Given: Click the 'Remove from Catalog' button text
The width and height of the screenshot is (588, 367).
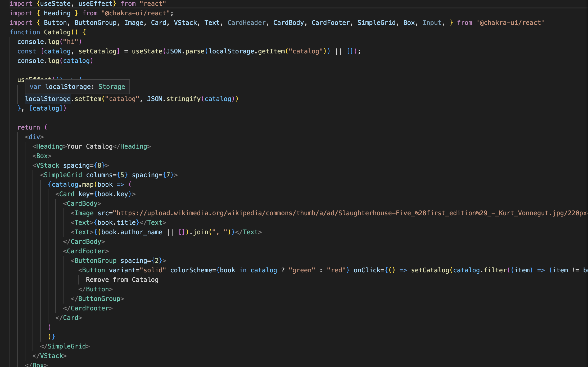Looking at the screenshot, I should pos(122,280).
